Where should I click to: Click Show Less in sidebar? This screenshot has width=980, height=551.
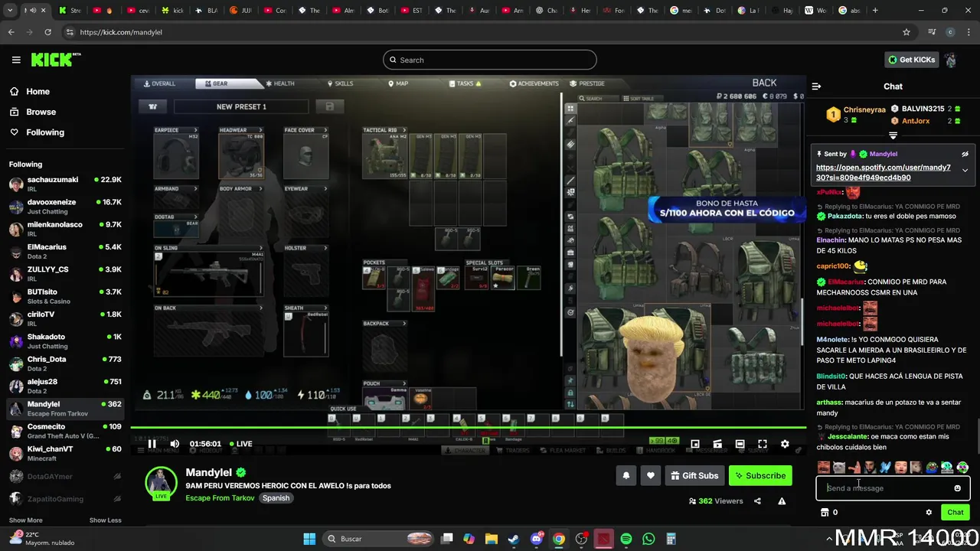tap(105, 520)
